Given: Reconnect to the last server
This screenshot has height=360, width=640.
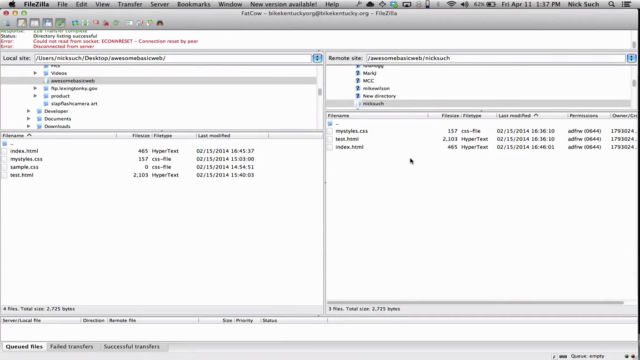Looking at the screenshot, I should pyautogui.click(x=116, y=23).
